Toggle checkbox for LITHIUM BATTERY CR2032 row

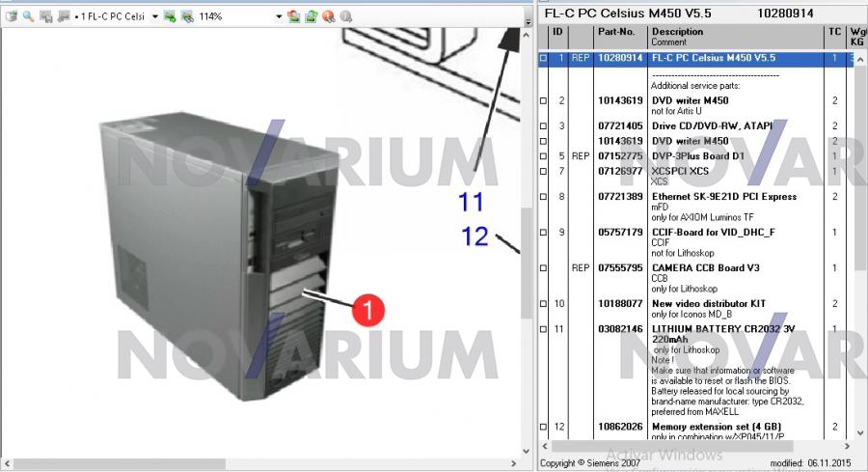point(543,329)
